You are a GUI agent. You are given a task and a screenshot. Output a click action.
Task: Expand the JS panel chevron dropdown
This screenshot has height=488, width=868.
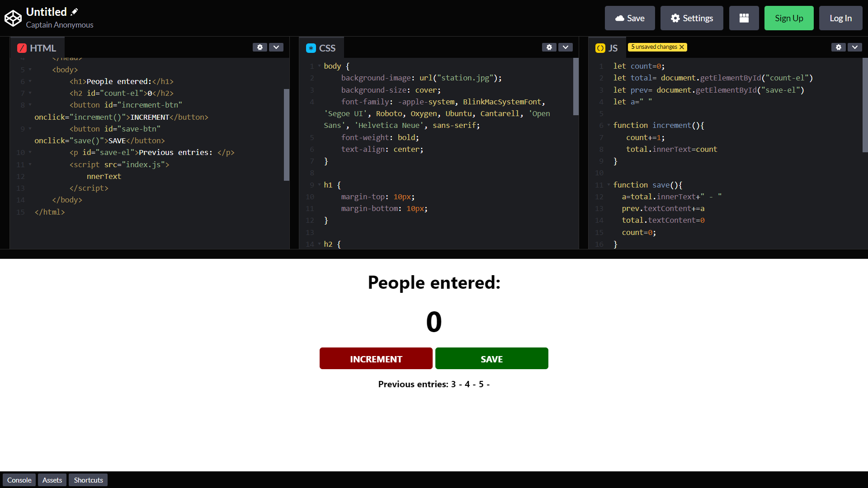click(855, 47)
